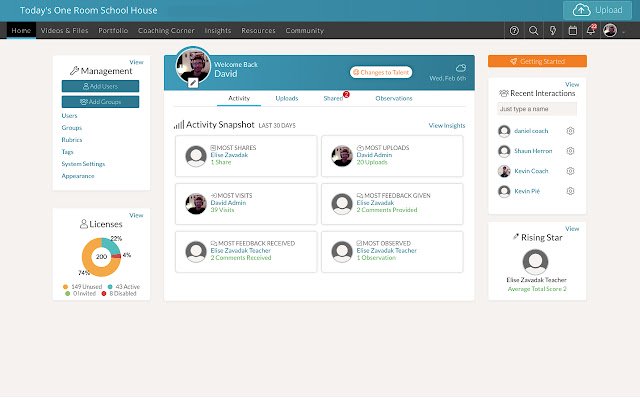The width and height of the screenshot is (640, 400).
Task: Open Rubrics link in Management
Action: click(72, 140)
